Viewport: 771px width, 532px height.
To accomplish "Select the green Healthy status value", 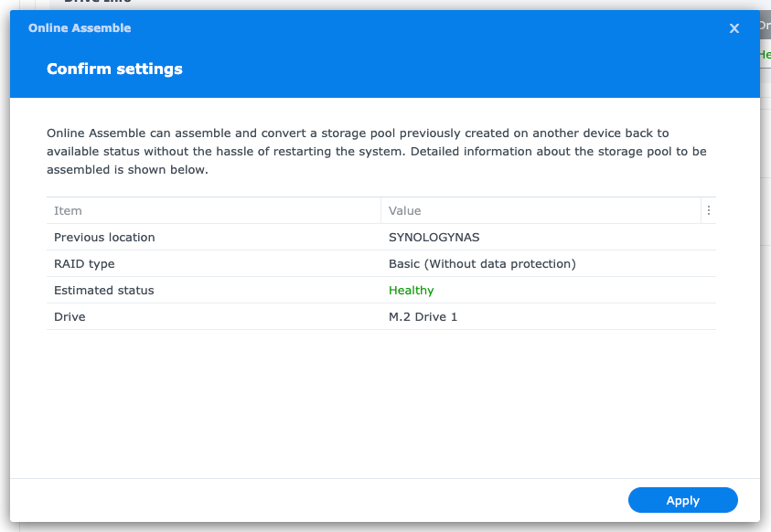I will click(411, 291).
